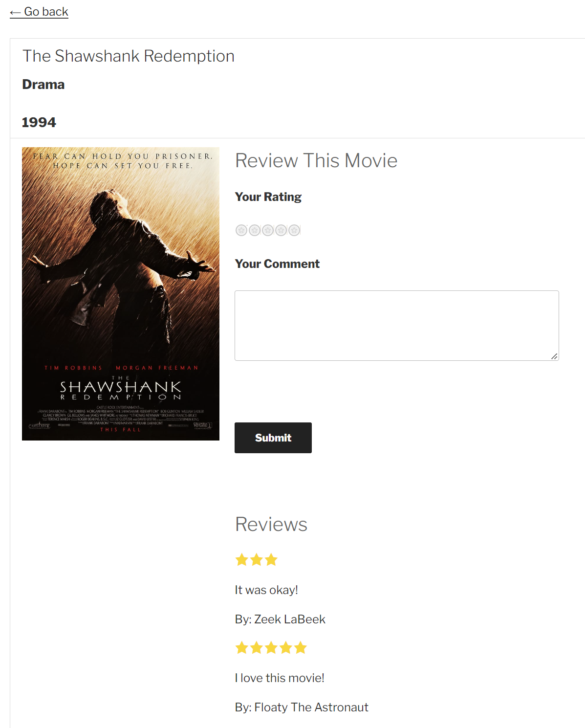This screenshot has height=728, width=585.
Task: Click the third star above "It was okay!"
Action: point(271,560)
